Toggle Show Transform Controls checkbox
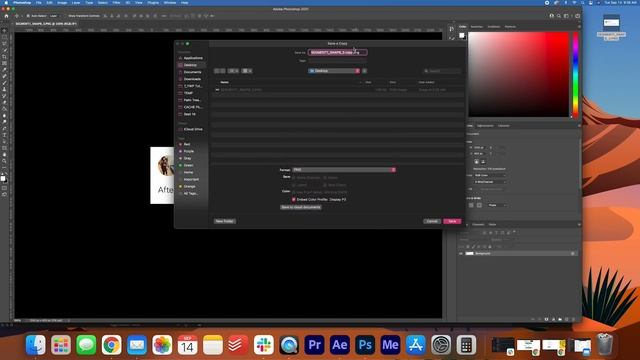The width and height of the screenshot is (640, 360). click(66, 16)
